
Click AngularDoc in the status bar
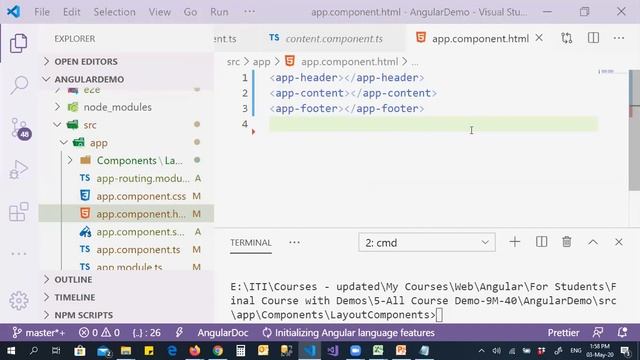point(223,333)
